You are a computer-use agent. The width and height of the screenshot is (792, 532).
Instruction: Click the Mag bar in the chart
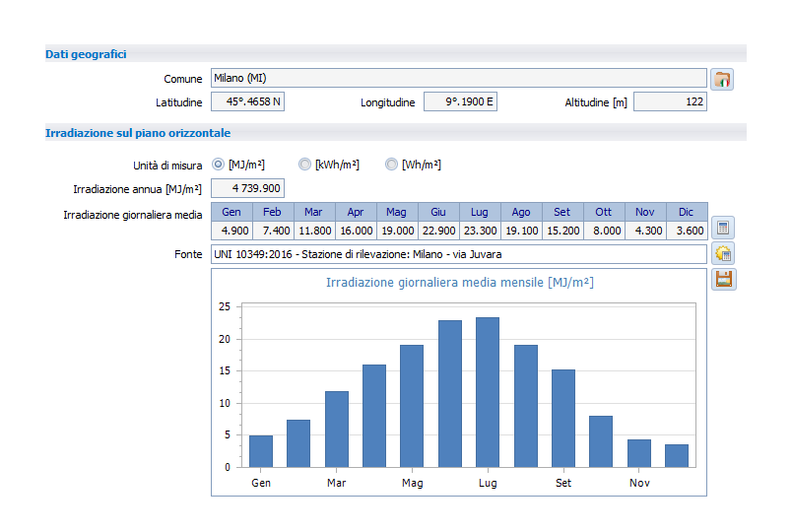coord(412,406)
